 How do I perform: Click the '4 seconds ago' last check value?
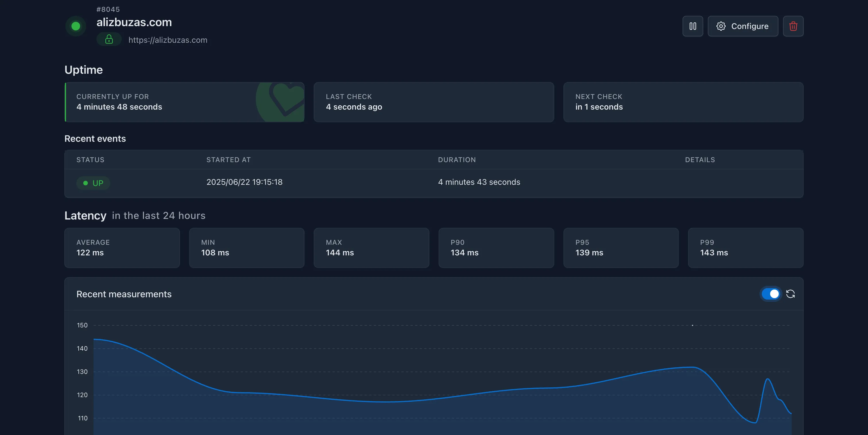click(354, 107)
